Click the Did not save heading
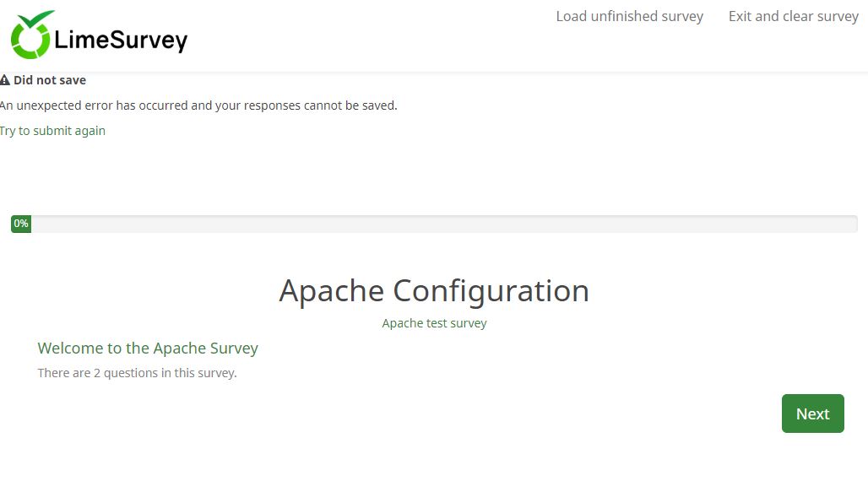 point(50,80)
